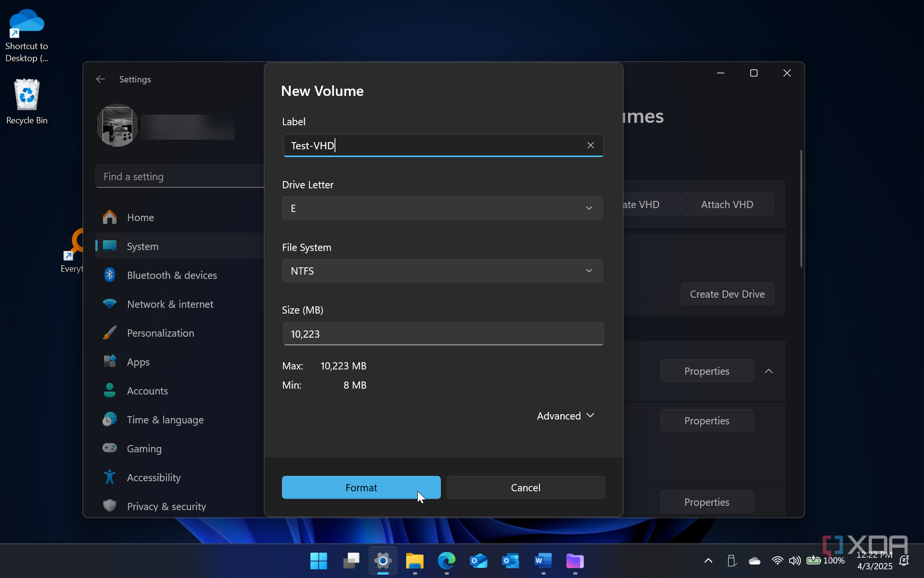Clear the Label text field
This screenshot has height=578, width=924.
[590, 145]
